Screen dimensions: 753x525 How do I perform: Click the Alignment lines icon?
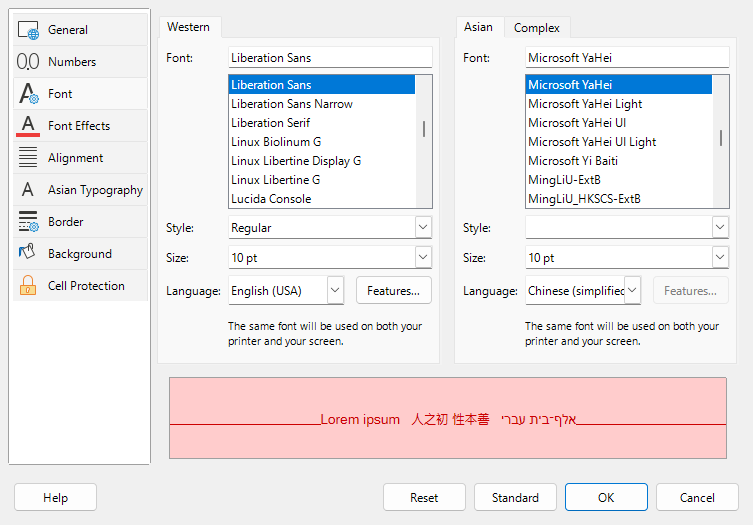coord(28,158)
